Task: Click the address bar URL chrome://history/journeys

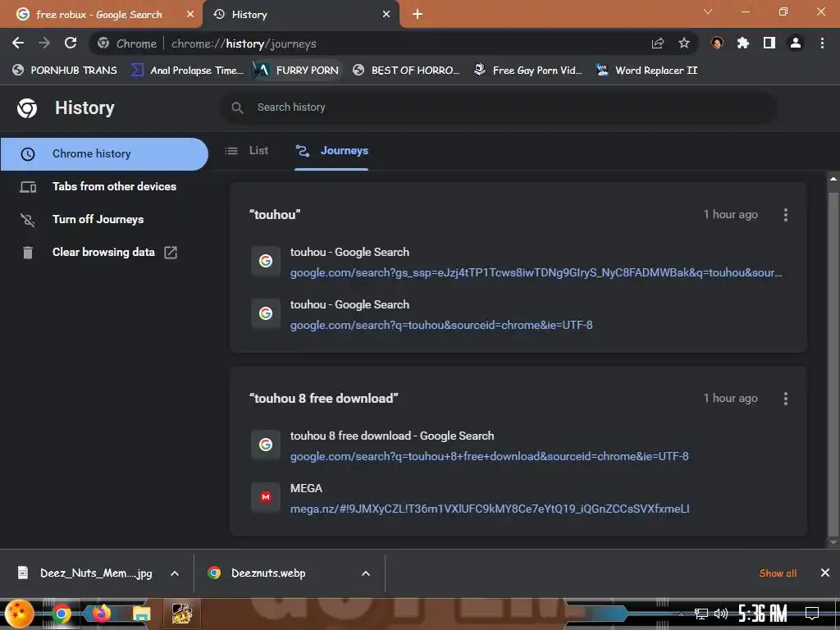Action: [x=244, y=44]
